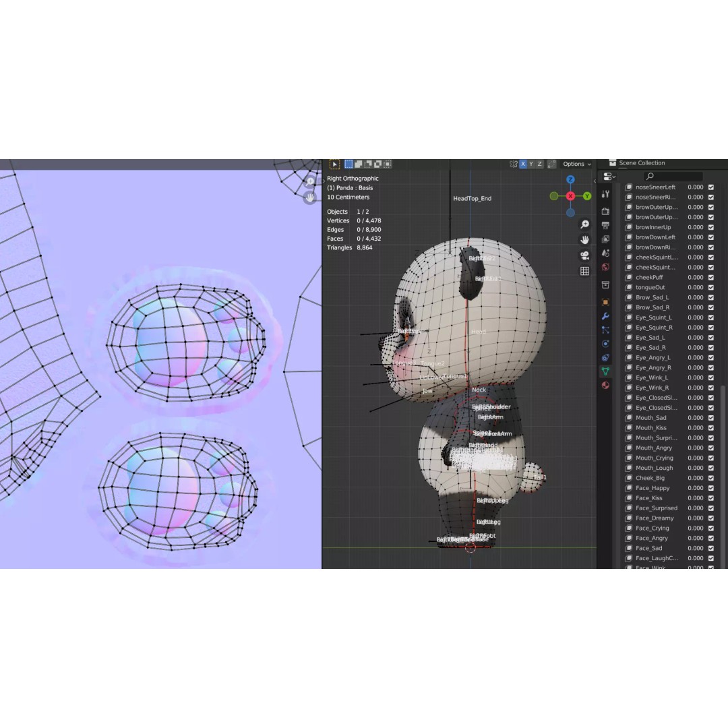Select the Face_Dreamy shape key row
This screenshot has height=728, width=728.
click(x=669, y=518)
